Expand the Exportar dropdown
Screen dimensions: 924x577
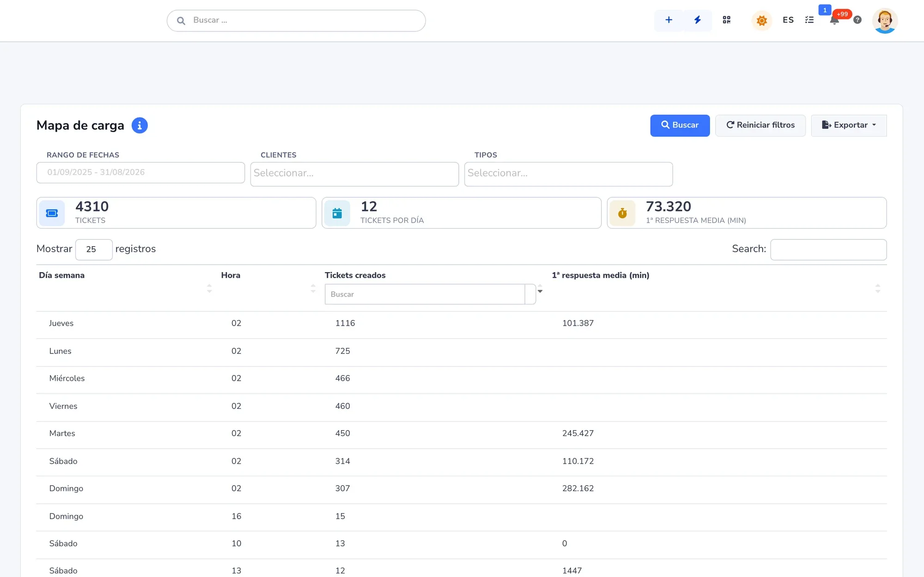click(x=849, y=126)
